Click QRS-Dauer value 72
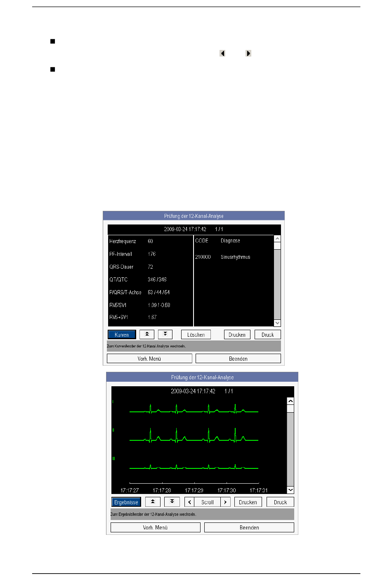Viewport: 392px width, 586px height. point(151,267)
